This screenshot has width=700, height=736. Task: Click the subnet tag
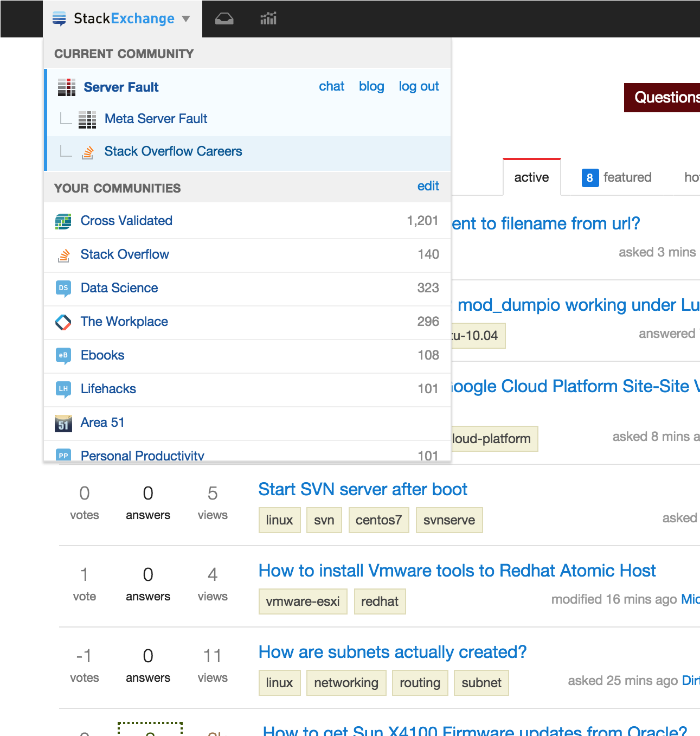point(481,683)
